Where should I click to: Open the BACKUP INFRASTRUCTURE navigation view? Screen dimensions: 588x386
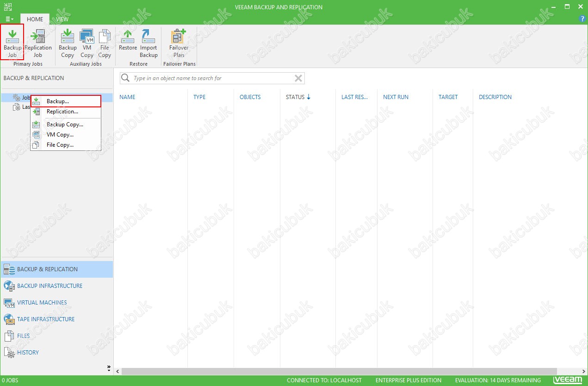[56, 286]
